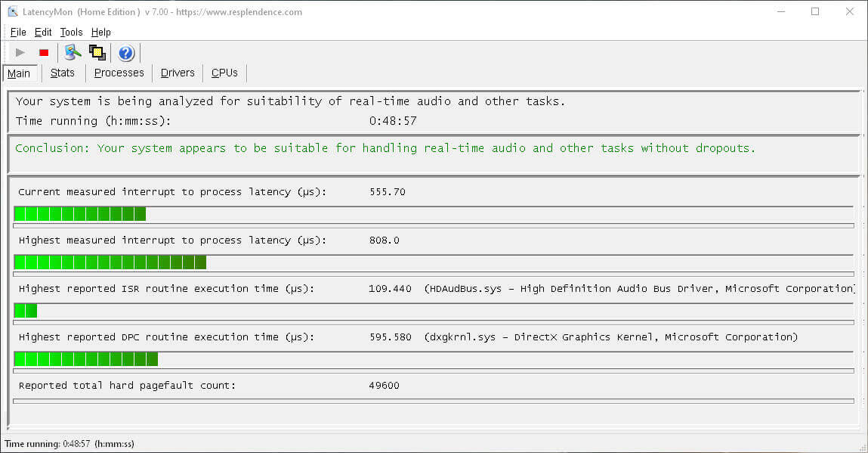Click the highest DPC execution time bar
Image resolution: width=868 pixels, height=453 pixels.
[x=86, y=359]
